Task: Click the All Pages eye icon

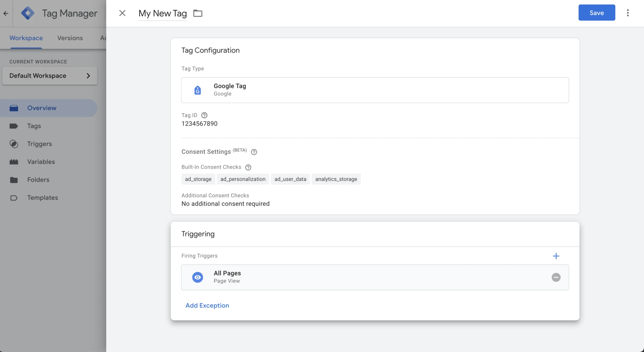Action: coord(197,277)
